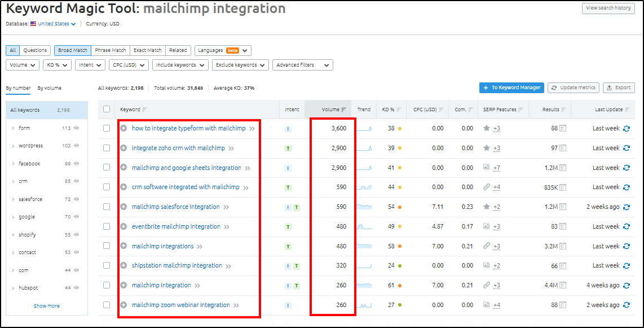Click the 'Show more' link

47,306
